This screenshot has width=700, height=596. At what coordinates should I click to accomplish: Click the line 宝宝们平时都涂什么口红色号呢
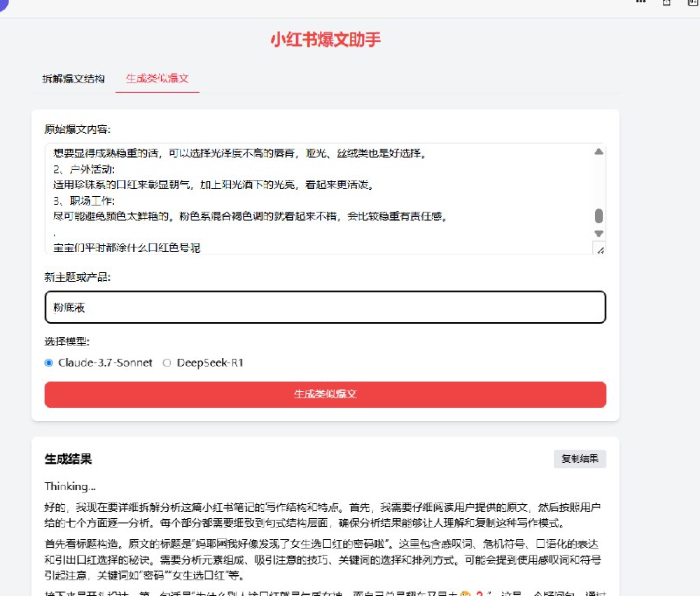click(127, 248)
